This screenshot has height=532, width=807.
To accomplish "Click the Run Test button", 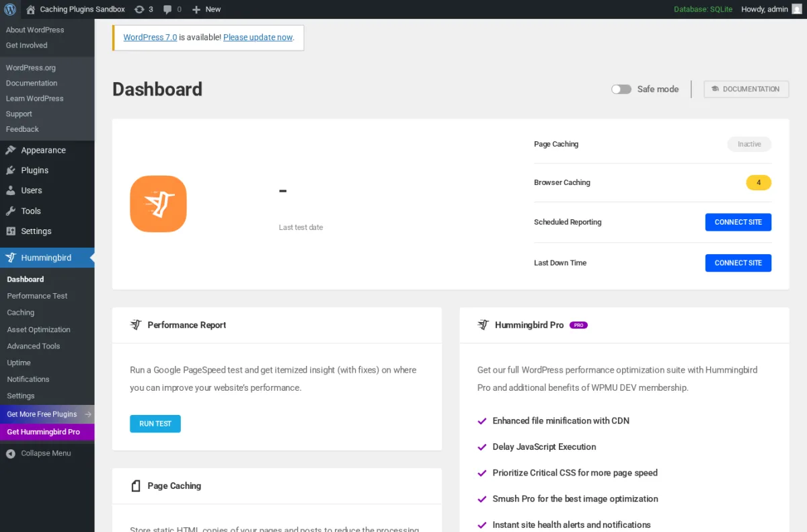I will pyautogui.click(x=155, y=424).
